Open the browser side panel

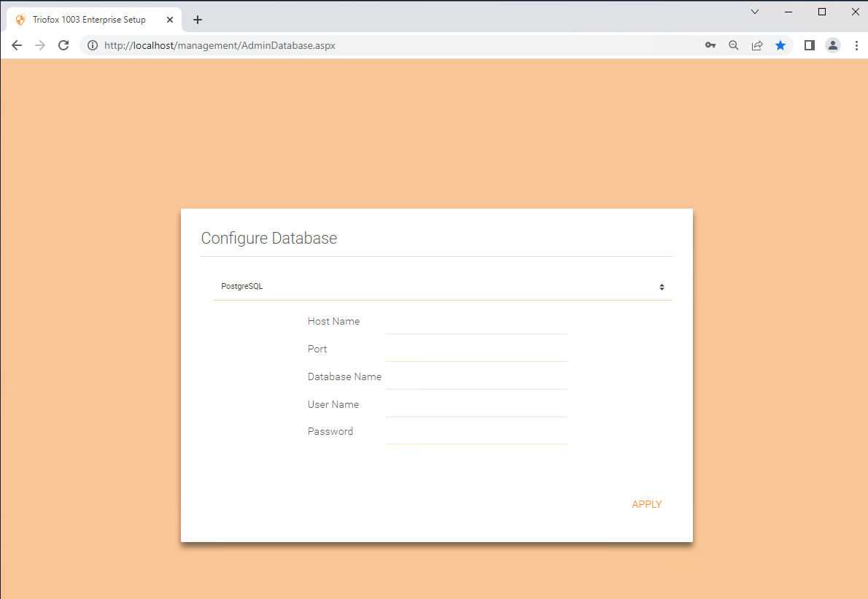click(810, 45)
